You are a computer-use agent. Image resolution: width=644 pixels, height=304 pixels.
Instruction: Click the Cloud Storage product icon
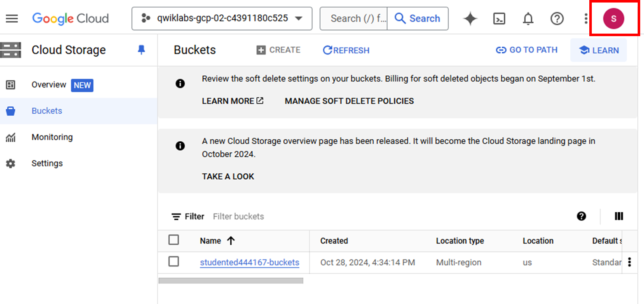[x=11, y=50]
